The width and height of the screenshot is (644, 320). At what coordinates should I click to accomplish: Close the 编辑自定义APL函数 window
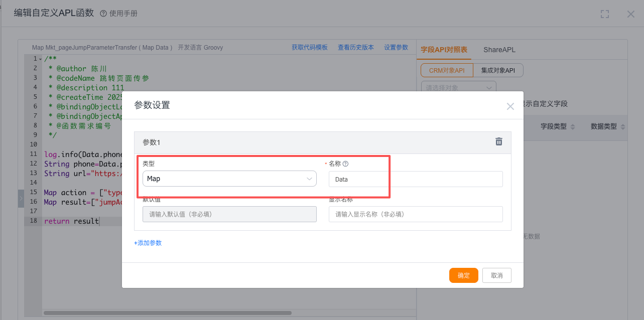(x=631, y=14)
